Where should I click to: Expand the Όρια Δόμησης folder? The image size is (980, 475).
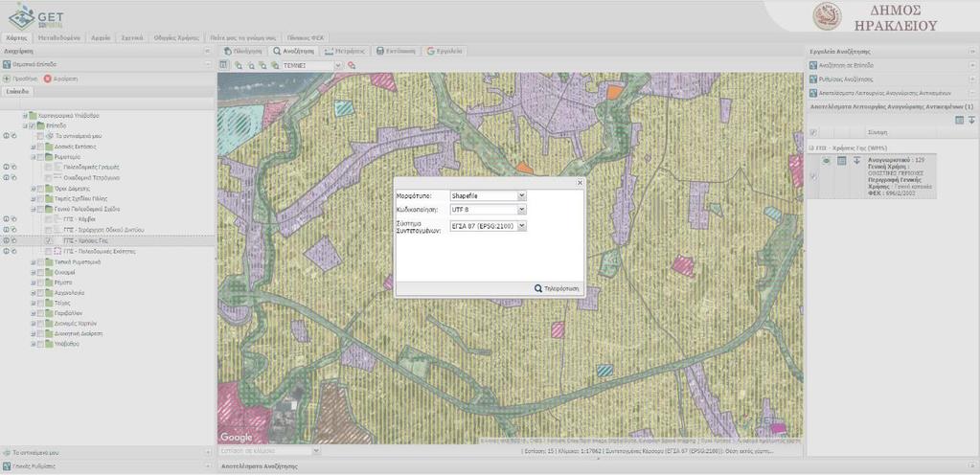pyautogui.click(x=33, y=188)
